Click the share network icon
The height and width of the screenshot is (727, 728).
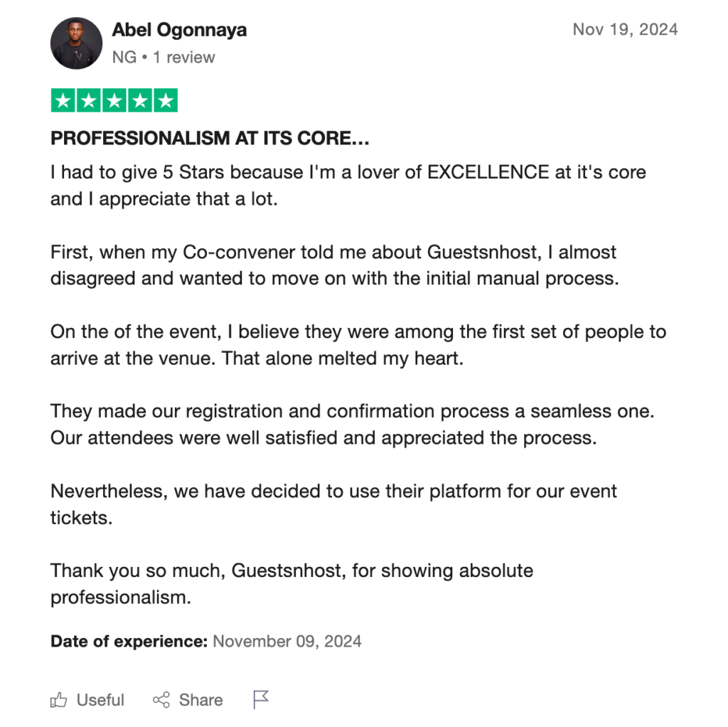(x=161, y=699)
